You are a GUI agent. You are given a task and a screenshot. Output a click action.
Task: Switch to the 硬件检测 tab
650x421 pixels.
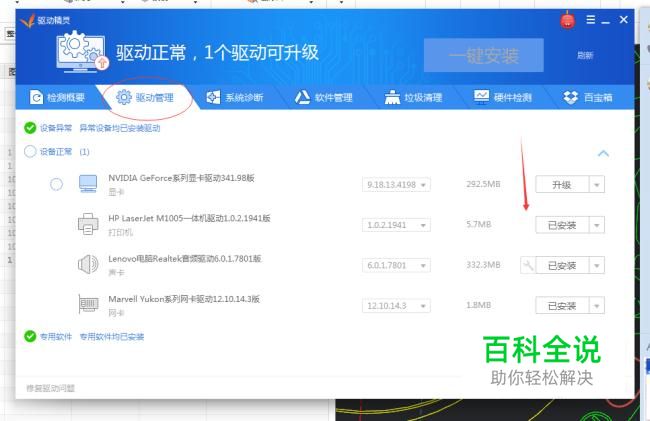pos(503,98)
